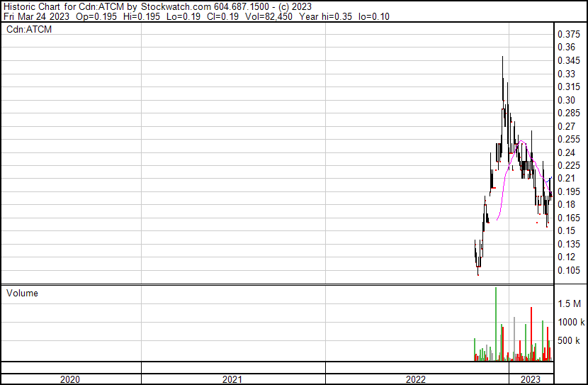588x385 pixels.
Task: Select the 2022 year on time axis
Action: coord(417,379)
